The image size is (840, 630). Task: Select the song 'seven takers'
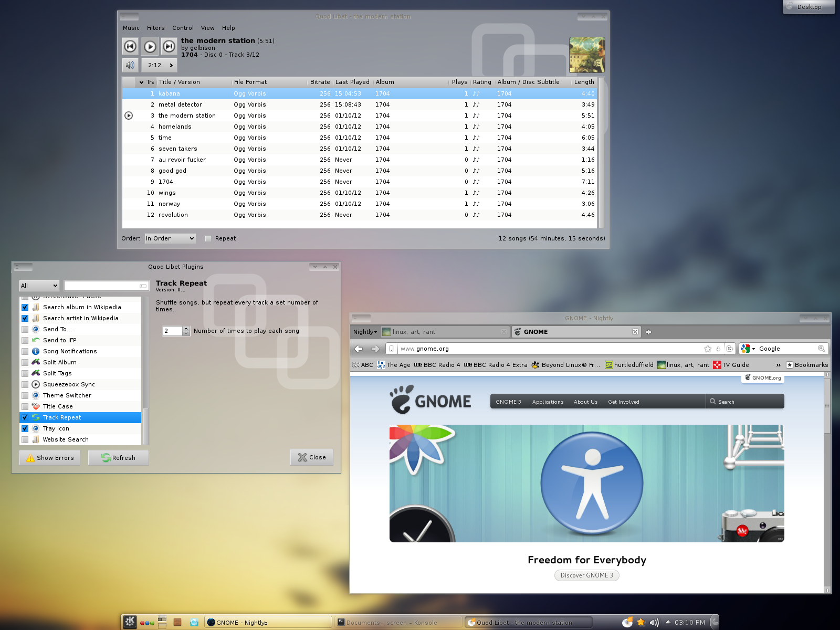[360, 149]
